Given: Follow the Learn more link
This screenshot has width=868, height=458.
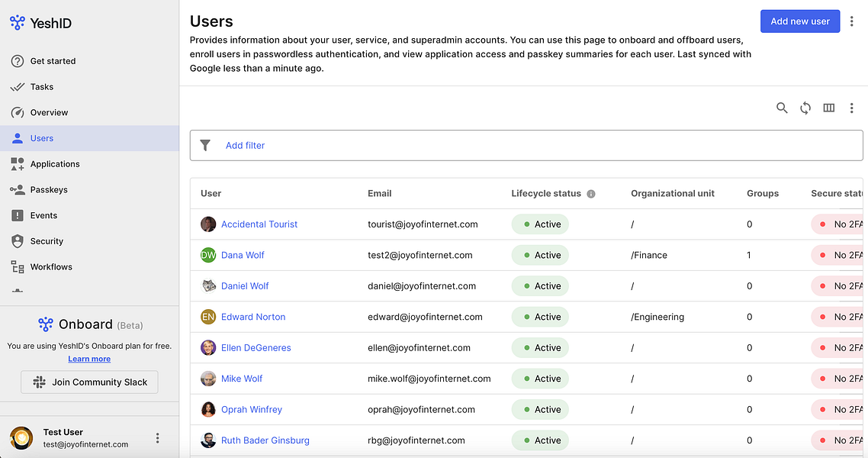Looking at the screenshot, I should click(x=89, y=359).
